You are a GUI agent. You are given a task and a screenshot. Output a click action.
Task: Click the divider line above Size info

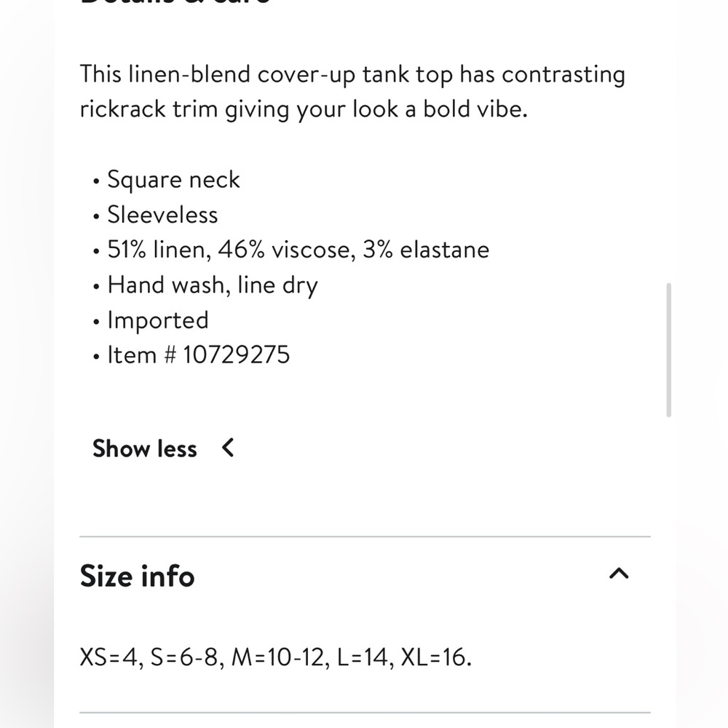coord(365,537)
